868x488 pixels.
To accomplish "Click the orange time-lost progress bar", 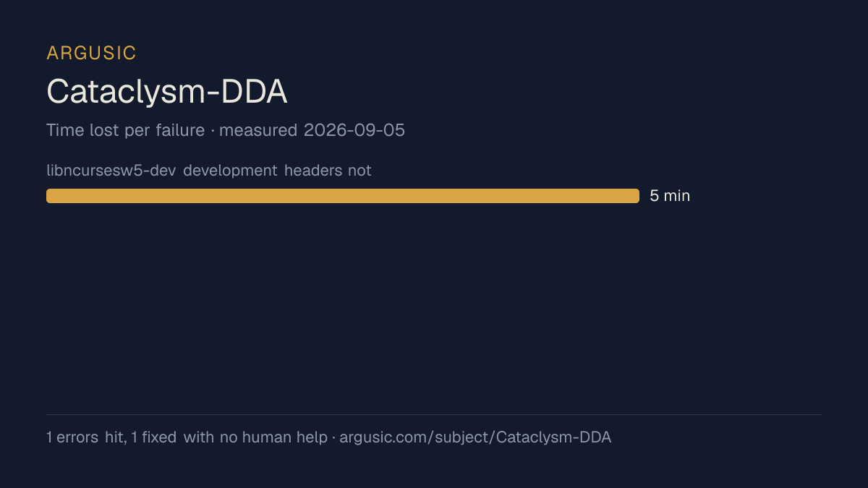I will [343, 196].
